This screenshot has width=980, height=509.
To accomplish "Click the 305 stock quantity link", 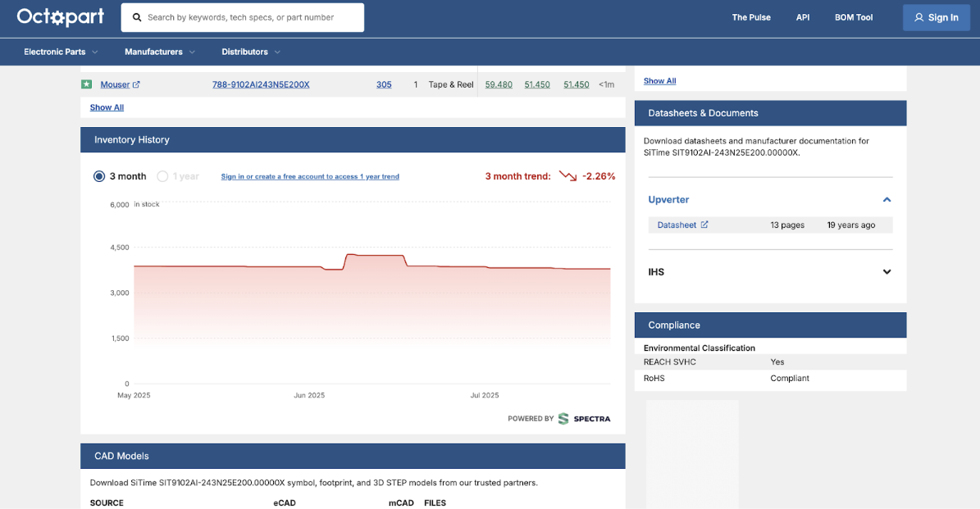I will [x=384, y=84].
